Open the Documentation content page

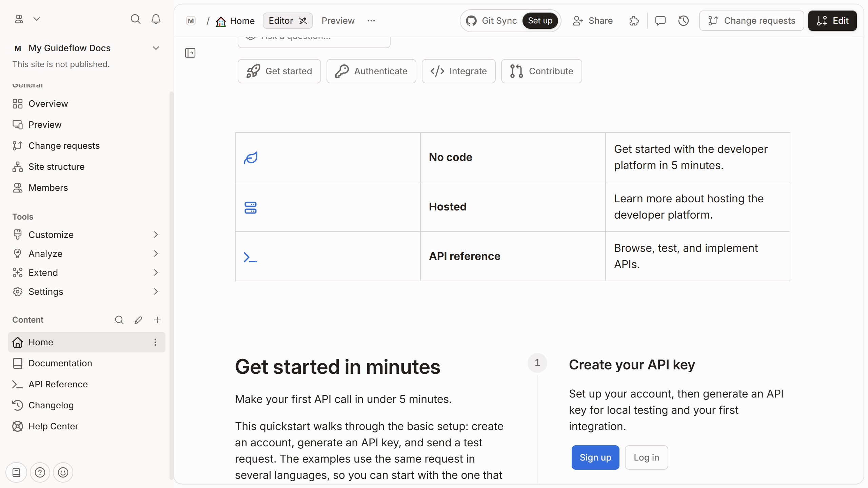click(86, 363)
